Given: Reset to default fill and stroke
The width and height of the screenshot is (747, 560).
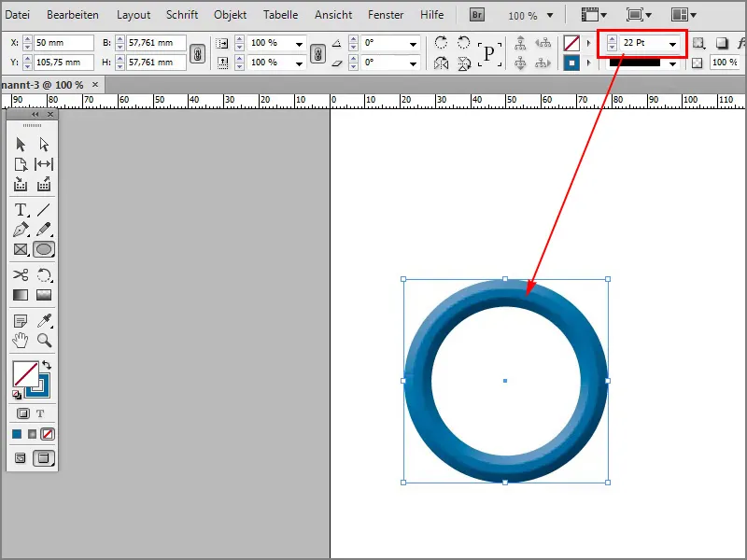Looking at the screenshot, I should pyautogui.click(x=17, y=394).
